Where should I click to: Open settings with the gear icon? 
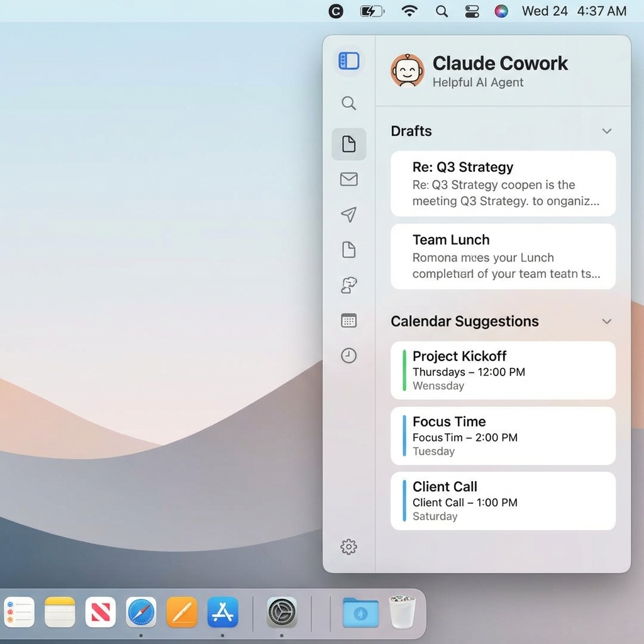click(349, 547)
